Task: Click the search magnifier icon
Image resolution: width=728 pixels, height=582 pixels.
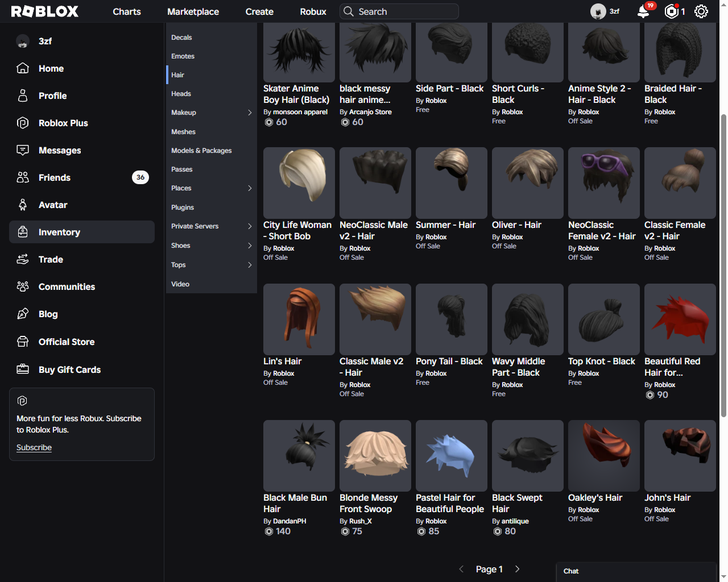Action: (348, 11)
